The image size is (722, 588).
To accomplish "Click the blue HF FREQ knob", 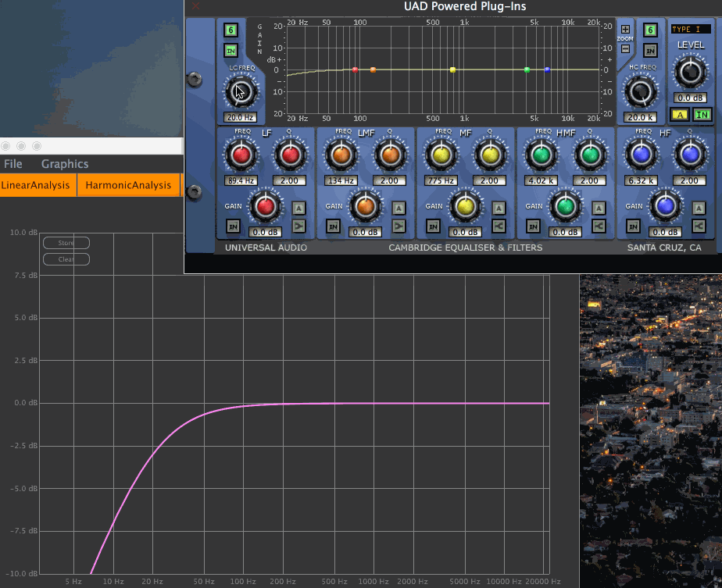I will [641, 155].
